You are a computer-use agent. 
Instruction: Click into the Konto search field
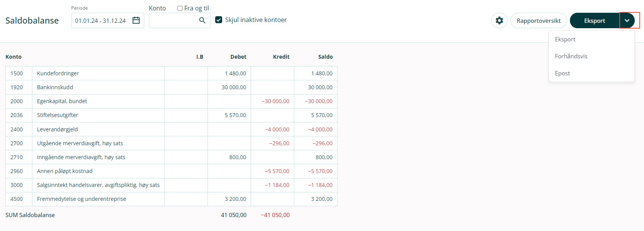coord(174,20)
